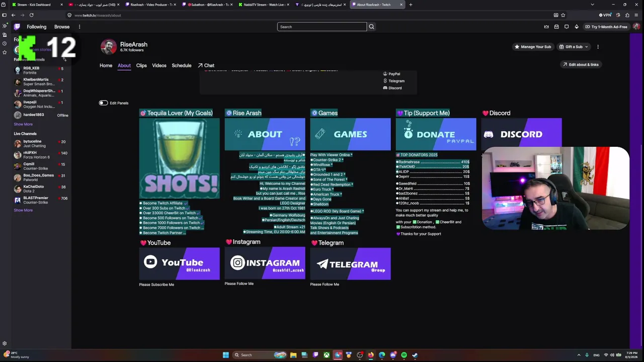
Task: Open rAiiPXH Forza Horizon 6 channel
Action: click(x=41, y=155)
